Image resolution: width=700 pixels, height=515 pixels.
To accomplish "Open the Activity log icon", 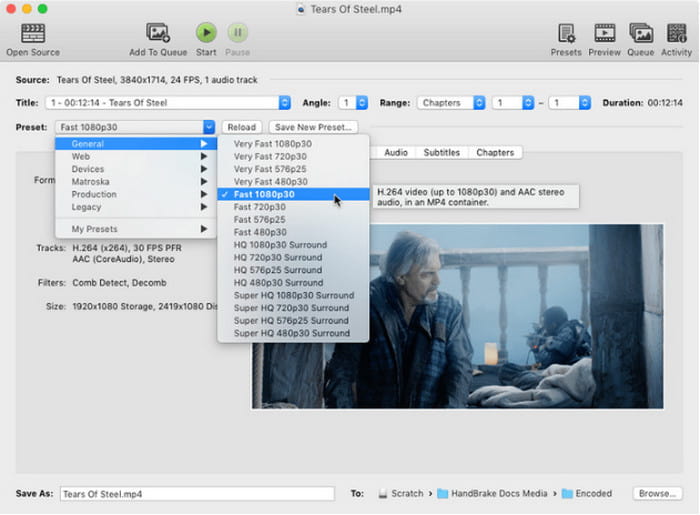I will coord(676,33).
